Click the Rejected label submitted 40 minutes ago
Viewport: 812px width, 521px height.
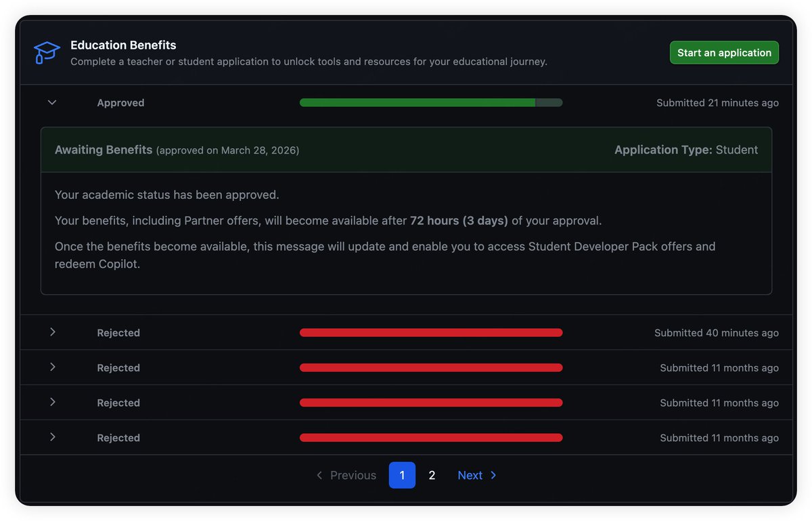pos(118,333)
